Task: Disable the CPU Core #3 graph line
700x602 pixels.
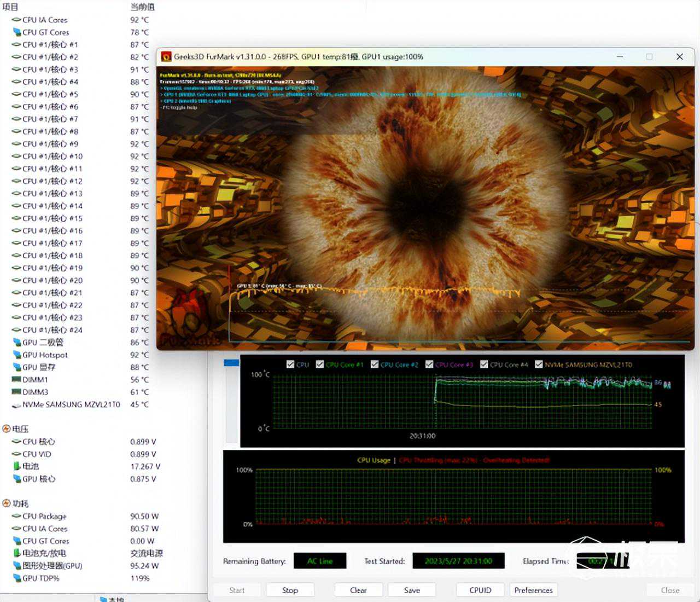Action: click(429, 364)
